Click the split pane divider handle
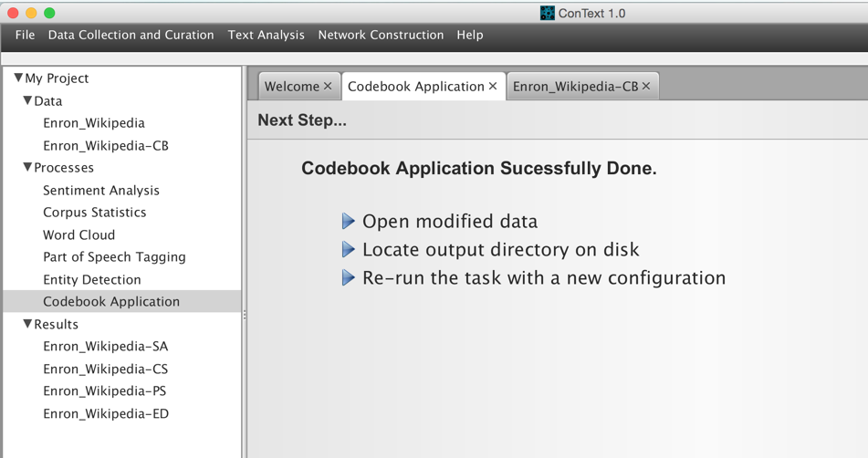868x458 pixels. [244, 316]
